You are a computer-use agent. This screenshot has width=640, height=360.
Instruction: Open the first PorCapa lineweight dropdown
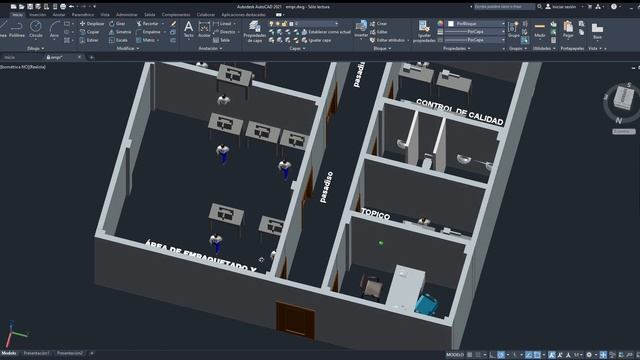point(475,31)
